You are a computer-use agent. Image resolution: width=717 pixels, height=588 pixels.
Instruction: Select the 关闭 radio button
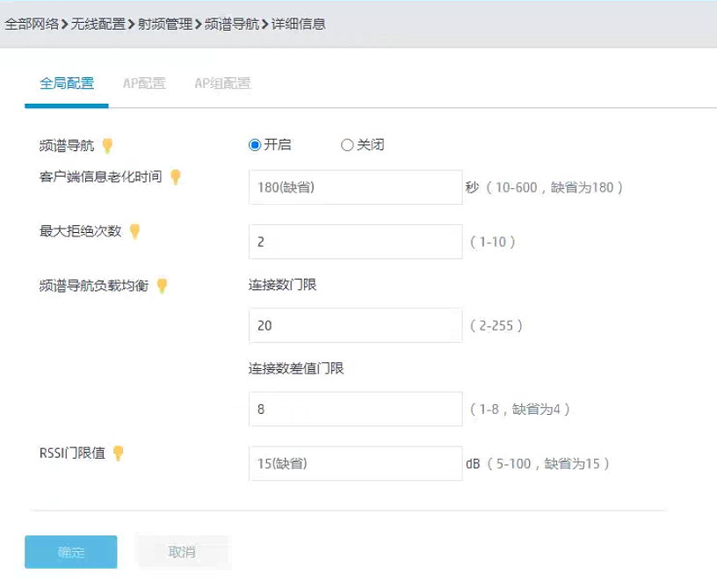click(346, 145)
